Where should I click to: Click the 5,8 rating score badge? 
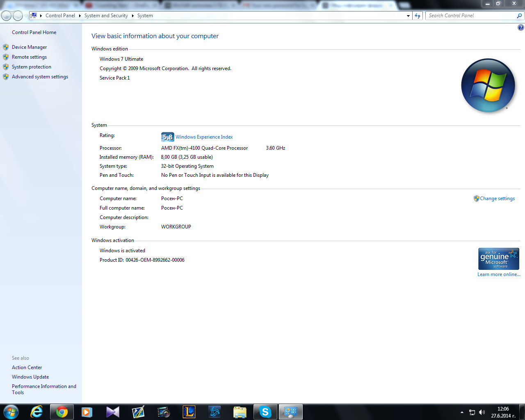click(x=168, y=137)
